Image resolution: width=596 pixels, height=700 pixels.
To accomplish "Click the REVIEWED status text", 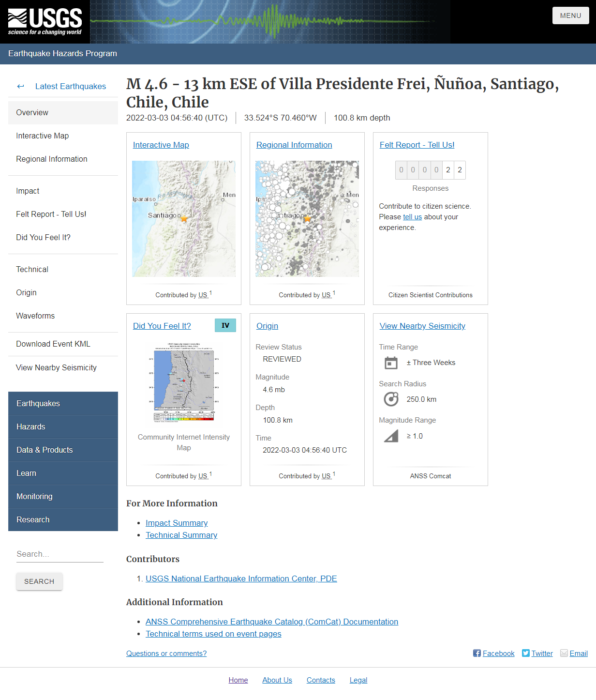I will (x=282, y=359).
